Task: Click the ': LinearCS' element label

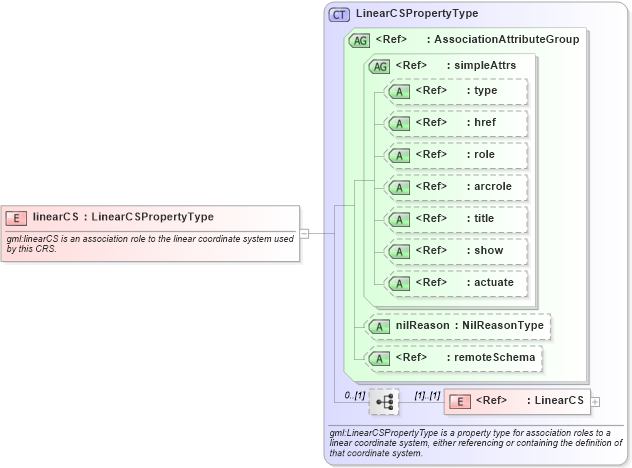Action: coord(555,400)
